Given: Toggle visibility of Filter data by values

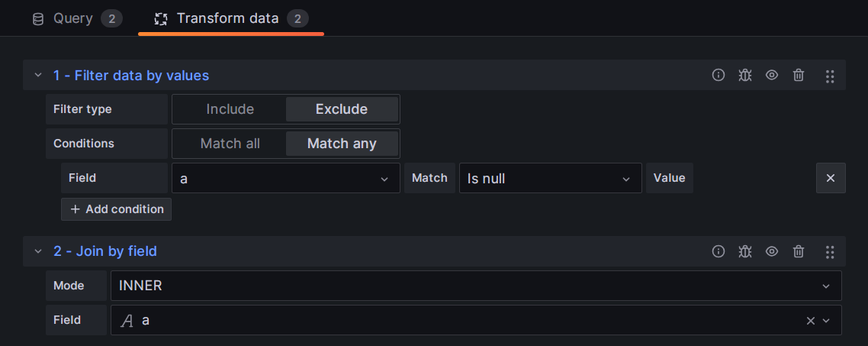Looking at the screenshot, I should (x=772, y=75).
